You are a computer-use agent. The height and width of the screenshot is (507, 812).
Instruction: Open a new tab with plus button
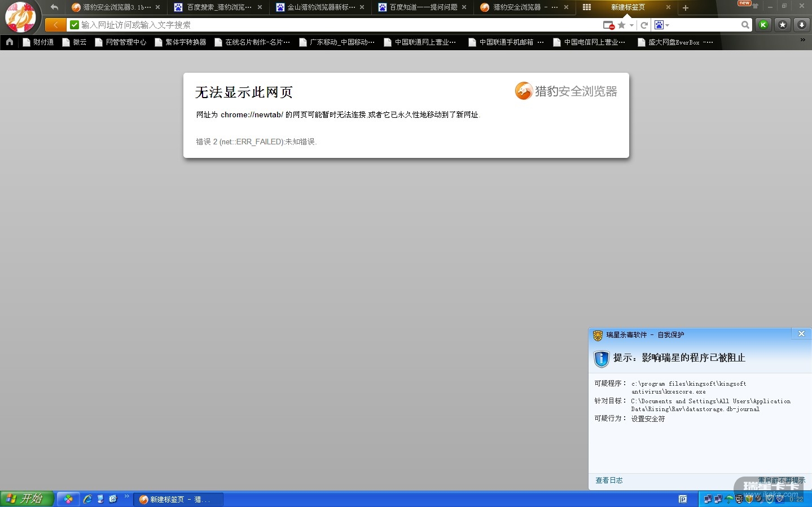(686, 8)
